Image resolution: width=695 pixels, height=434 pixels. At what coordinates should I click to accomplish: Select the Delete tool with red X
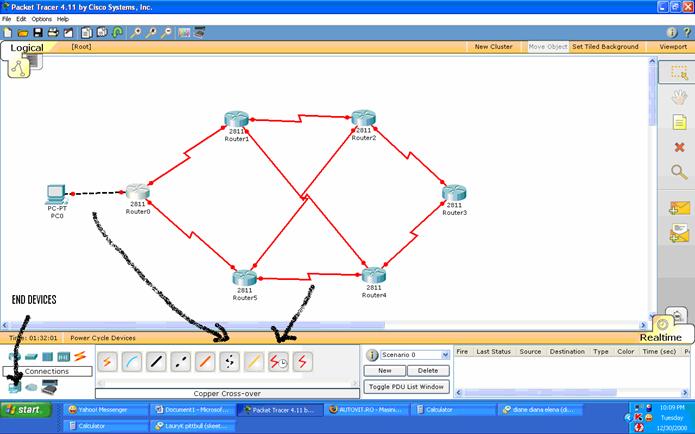678,147
